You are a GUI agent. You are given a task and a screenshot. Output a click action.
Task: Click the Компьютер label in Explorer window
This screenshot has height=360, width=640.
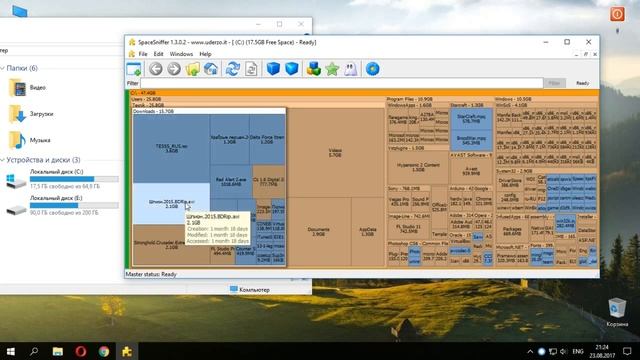click(254, 290)
